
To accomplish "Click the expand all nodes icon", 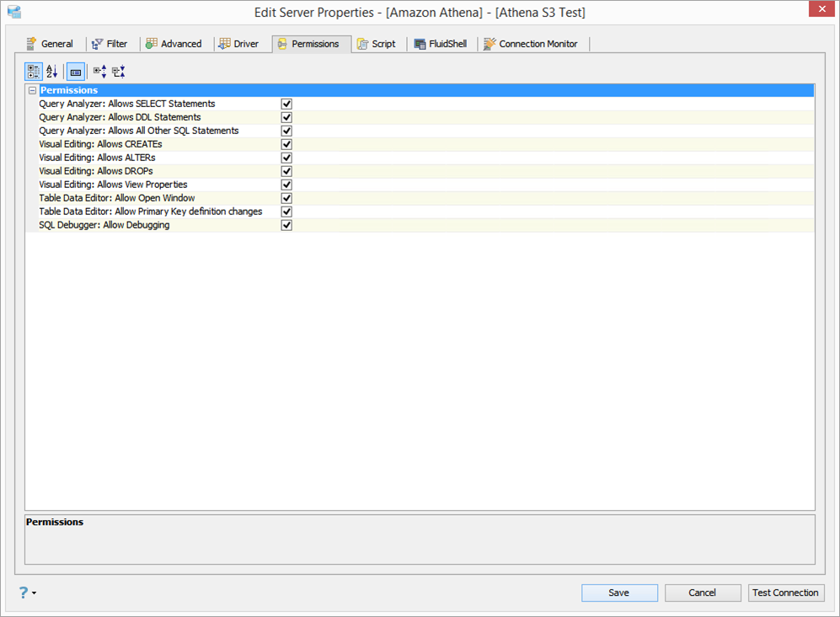I will (x=99, y=72).
